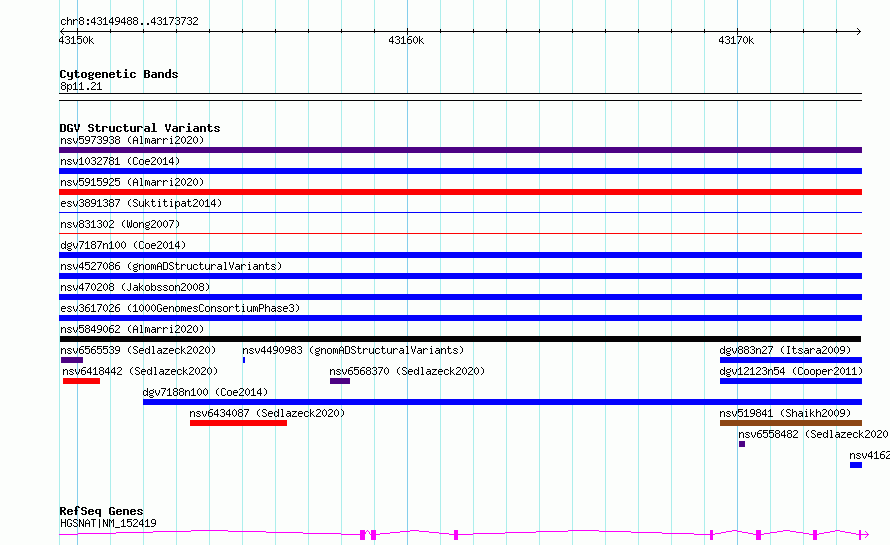Click the 43170k ruler position

(736, 40)
